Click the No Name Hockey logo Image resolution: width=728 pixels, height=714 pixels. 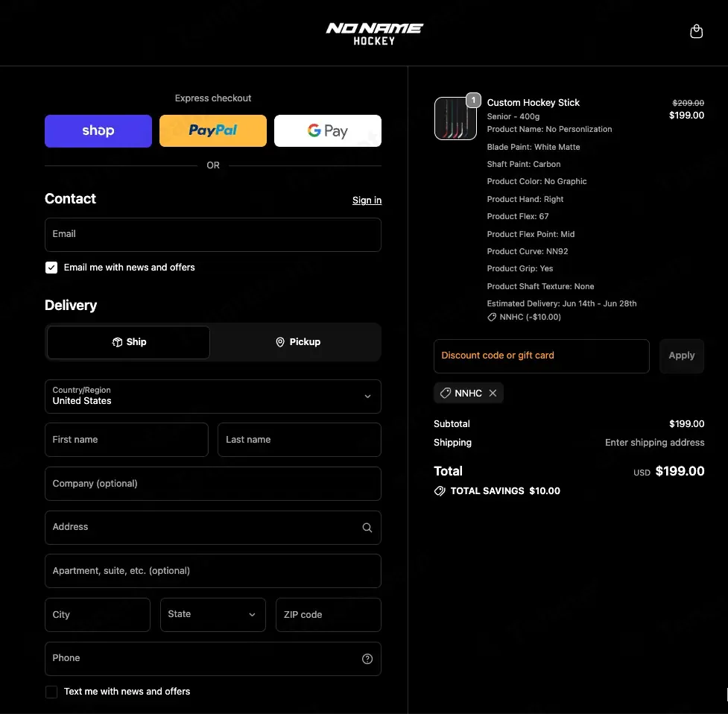(374, 34)
